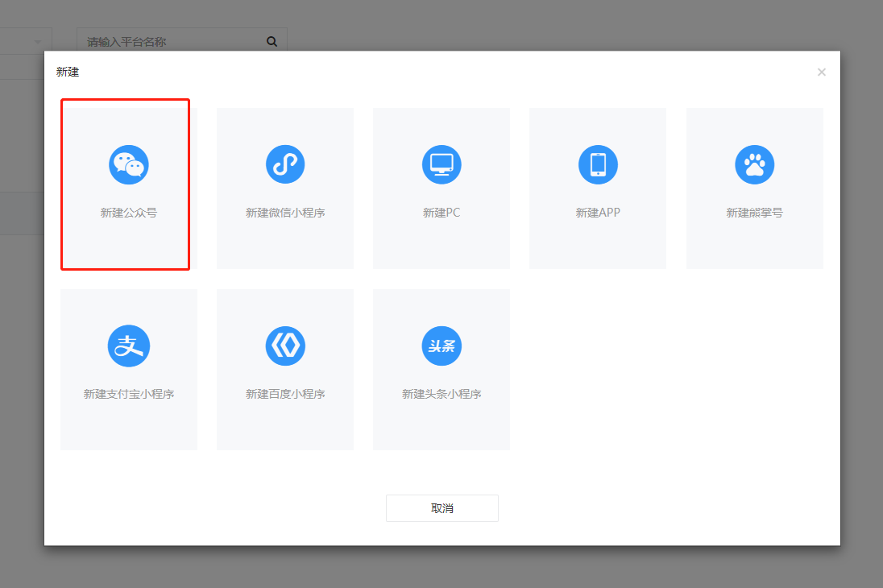Click the Alipay 支 icon
The image size is (883, 588).
click(x=129, y=346)
